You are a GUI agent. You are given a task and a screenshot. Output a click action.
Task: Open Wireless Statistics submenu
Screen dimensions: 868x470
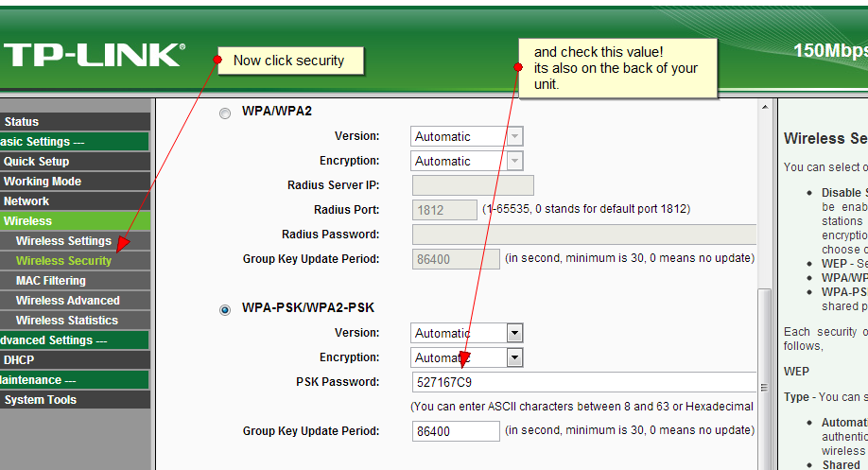click(75, 321)
